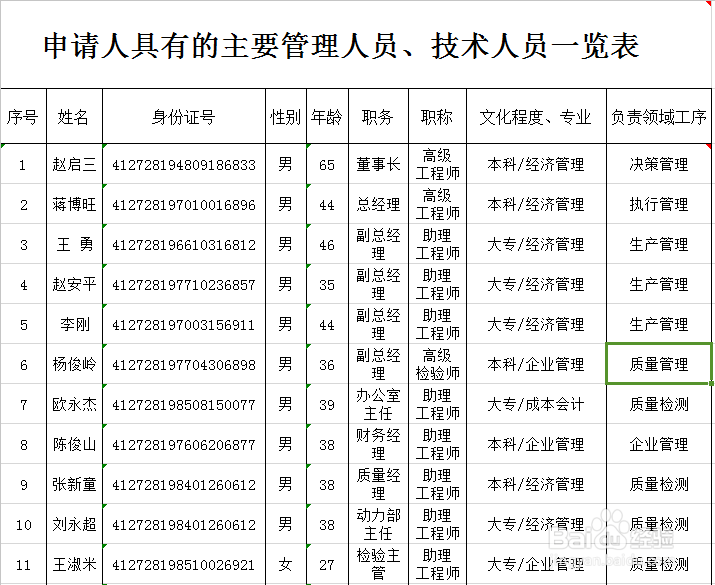715x585 pixels.
Task: Click ID number 412728198510026921
Action: [x=184, y=565]
